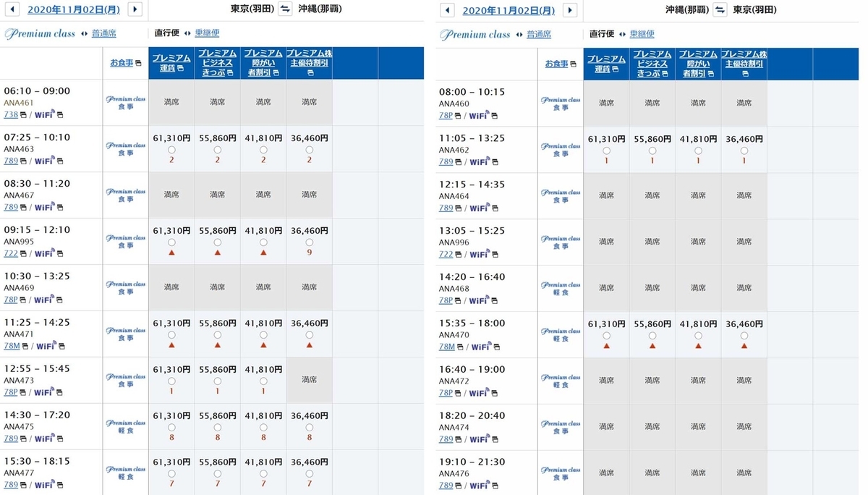Screen dimensions: 868x495
Task: Click WiFi icon for flight ANA996
Action: (479, 254)
